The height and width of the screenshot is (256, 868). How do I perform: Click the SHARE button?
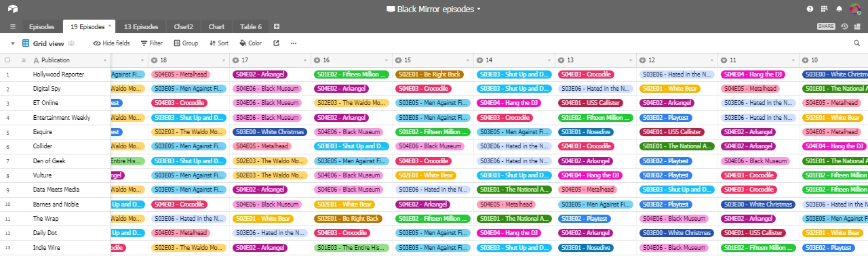pos(826,26)
